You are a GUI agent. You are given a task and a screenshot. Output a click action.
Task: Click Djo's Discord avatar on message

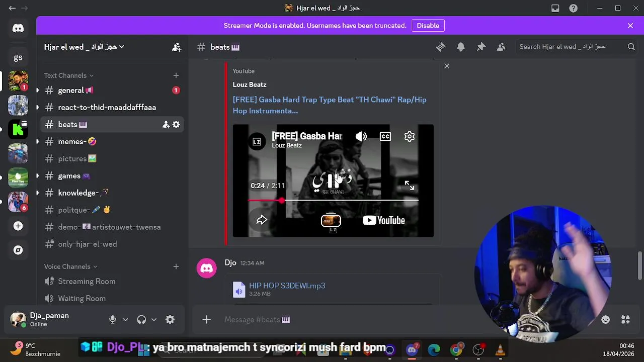pyautogui.click(x=207, y=268)
